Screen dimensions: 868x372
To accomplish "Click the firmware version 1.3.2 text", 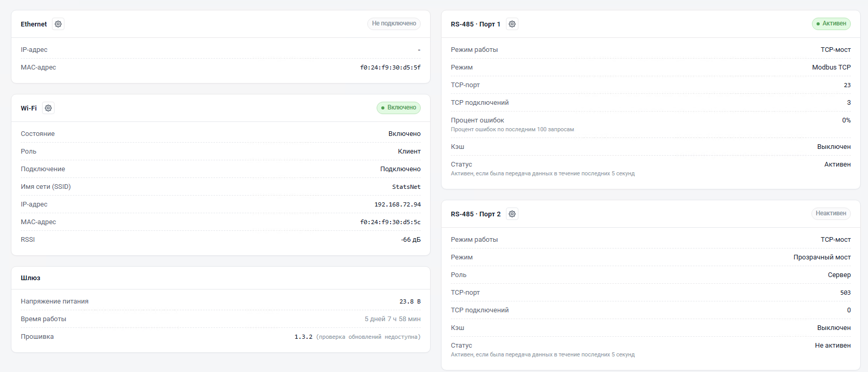I will coord(303,337).
